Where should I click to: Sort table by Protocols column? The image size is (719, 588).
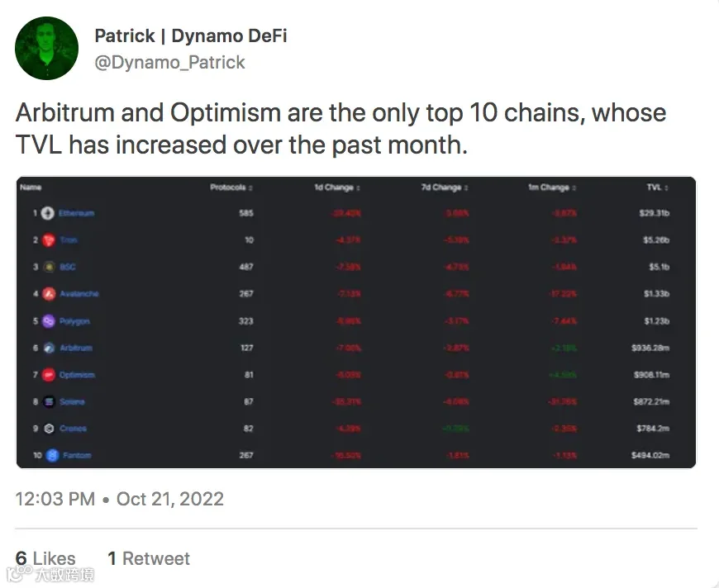231,187
